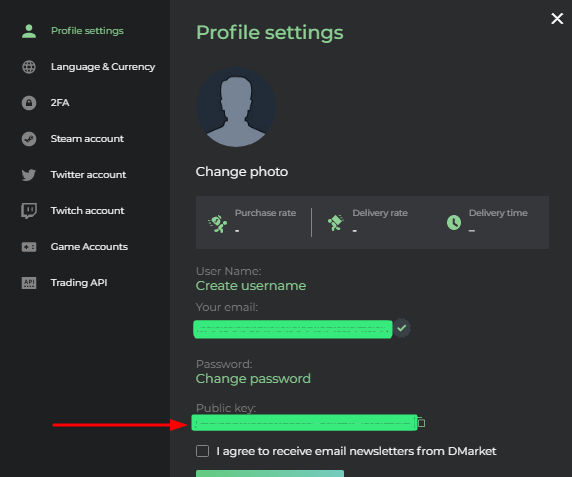This screenshot has width=572, height=477.
Task: Go to Twitter account settings
Action: point(88,175)
